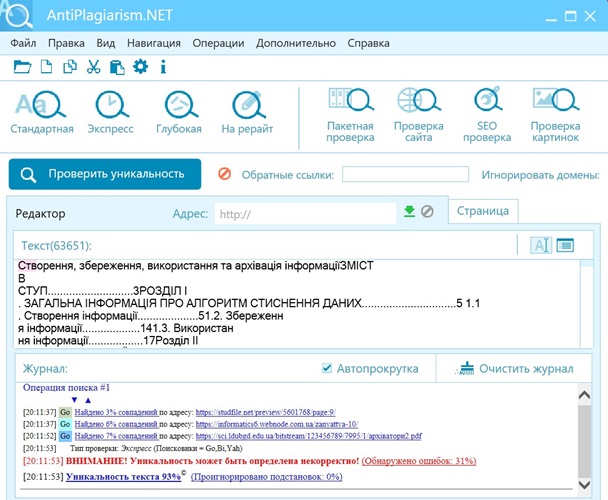Click the down triangle under Операция поиска #1
Viewport: 608px width, 500px height.
tap(74, 400)
